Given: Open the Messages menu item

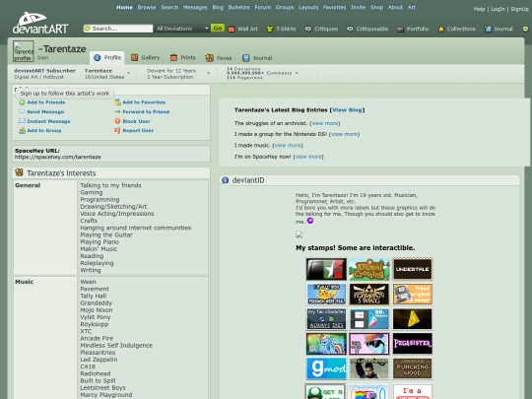Looking at the screenshot, I should [x=195, y=7].
